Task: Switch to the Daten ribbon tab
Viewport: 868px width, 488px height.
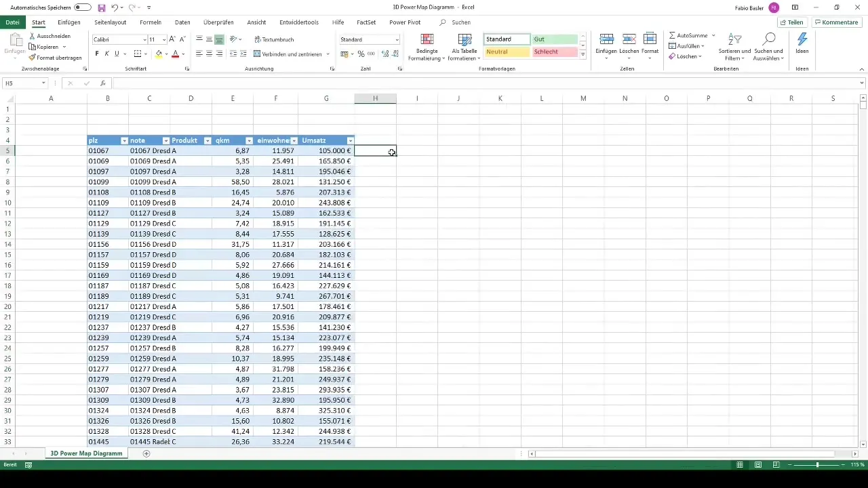Action: click(182, 22)
